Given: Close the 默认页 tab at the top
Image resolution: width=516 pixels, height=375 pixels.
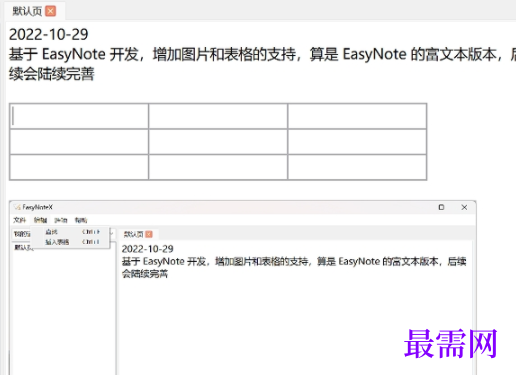Looking at the screenshot, I should tap(51, 11).
